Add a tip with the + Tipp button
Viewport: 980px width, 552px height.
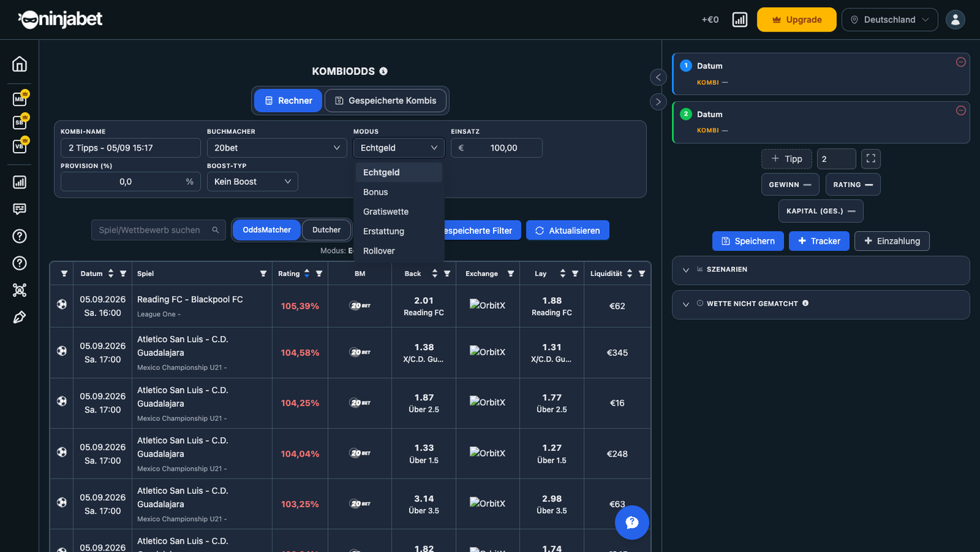click(787, 159)
